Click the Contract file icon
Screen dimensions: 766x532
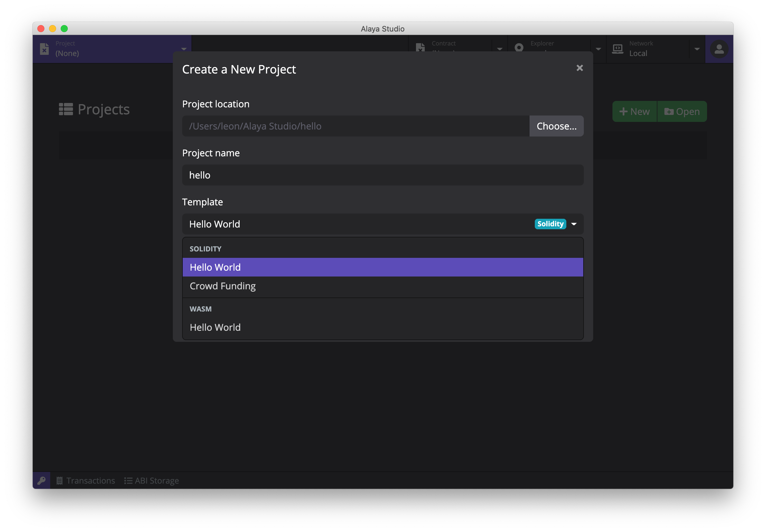pyautogui.click(x=420, y=47)
